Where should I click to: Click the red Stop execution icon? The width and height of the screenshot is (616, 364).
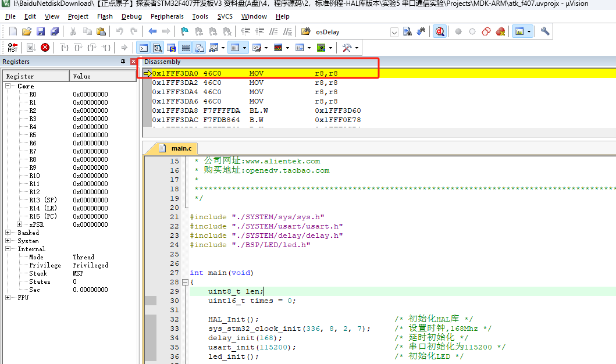pyautogui.click(x=45, y=48)
